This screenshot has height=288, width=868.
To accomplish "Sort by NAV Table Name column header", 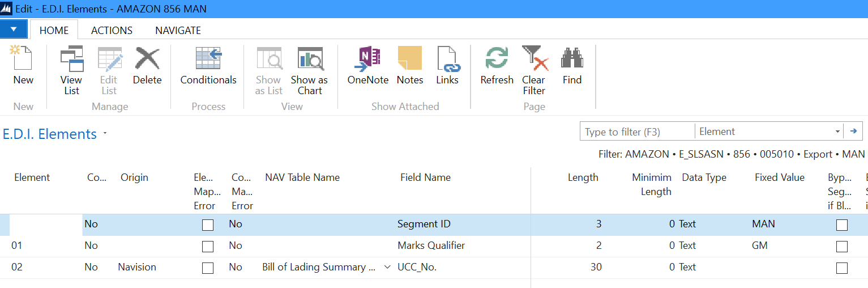I will tap(302, 177).
